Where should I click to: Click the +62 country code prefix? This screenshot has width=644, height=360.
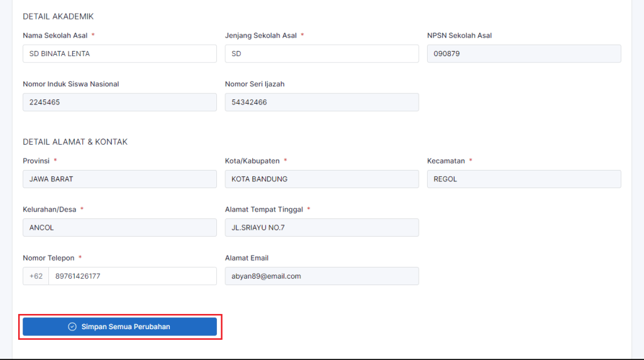pos(36,276)
